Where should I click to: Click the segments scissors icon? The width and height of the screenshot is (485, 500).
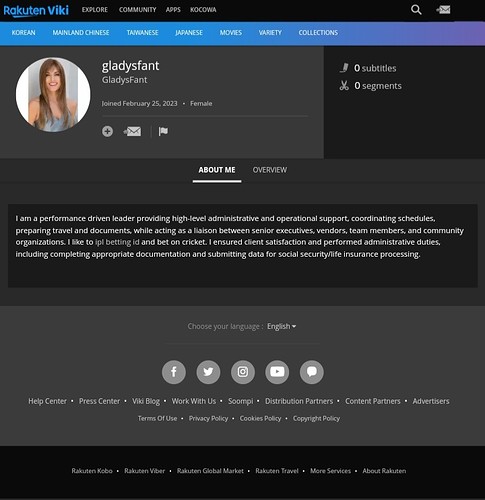pos(344,86)
